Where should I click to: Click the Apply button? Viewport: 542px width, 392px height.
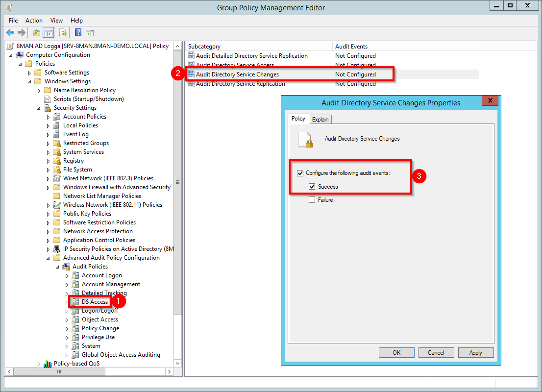[x=475, y=353]
